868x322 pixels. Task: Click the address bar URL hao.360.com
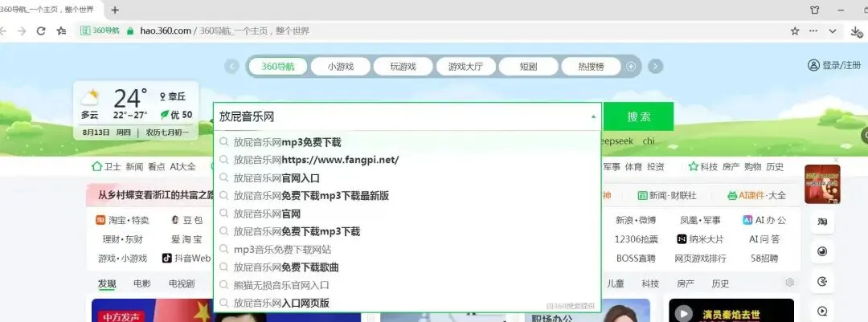165,31
